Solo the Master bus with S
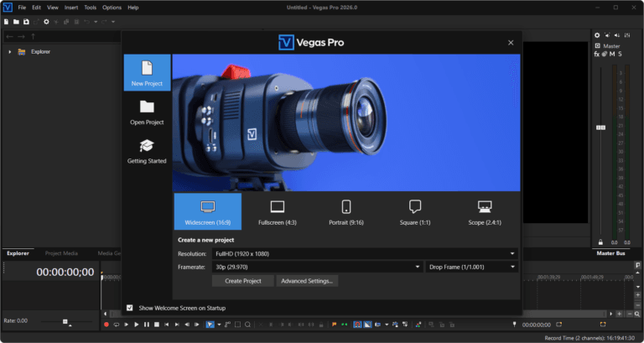 coord(620,54)
